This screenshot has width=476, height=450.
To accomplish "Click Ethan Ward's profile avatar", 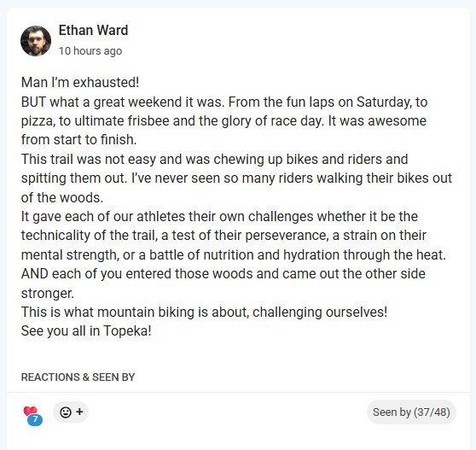I will pos(36,41).
